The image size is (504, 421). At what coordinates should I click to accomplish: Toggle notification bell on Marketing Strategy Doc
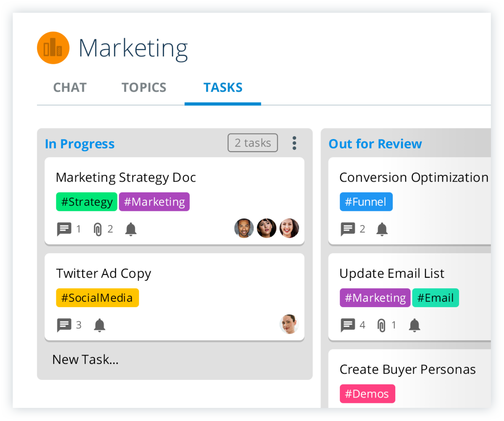click(x=131, y=229)
